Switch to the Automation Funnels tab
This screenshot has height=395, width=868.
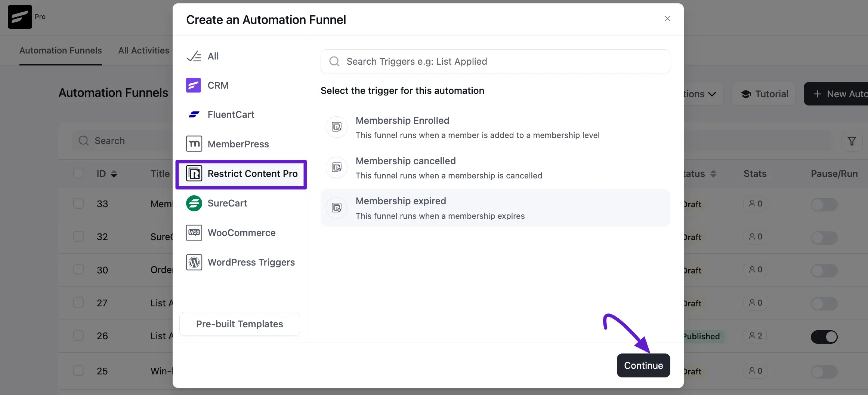point(61,50)
